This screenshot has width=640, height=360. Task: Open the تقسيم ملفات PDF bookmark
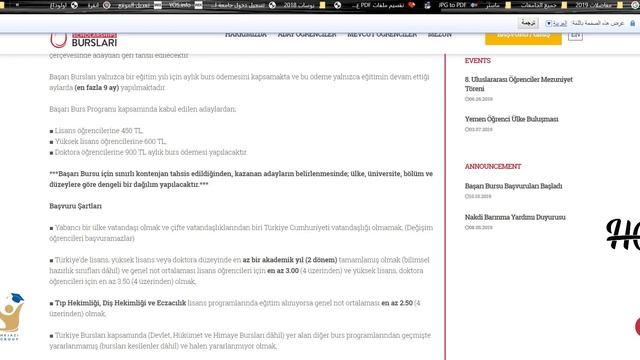coord(383,5)
